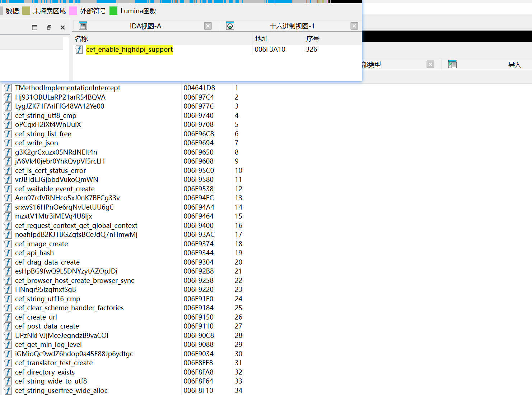Select cef_request_context_get_global_context row
Image resolution: width=532 pixels, height=395 pixels.
click(76, 226)
